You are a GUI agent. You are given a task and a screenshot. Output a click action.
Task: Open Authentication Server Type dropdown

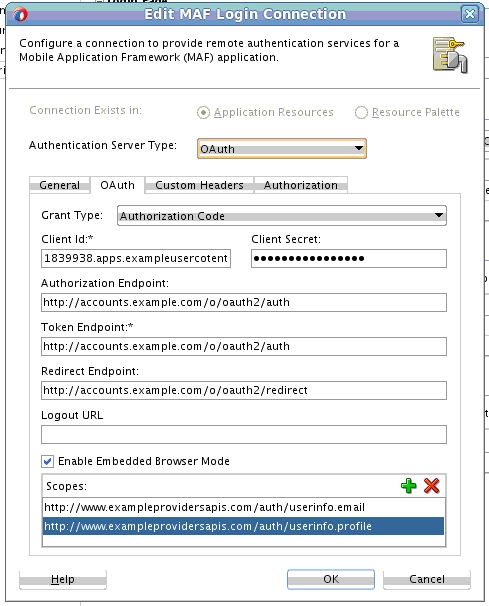pyautogui.click(x=282, y=149)
